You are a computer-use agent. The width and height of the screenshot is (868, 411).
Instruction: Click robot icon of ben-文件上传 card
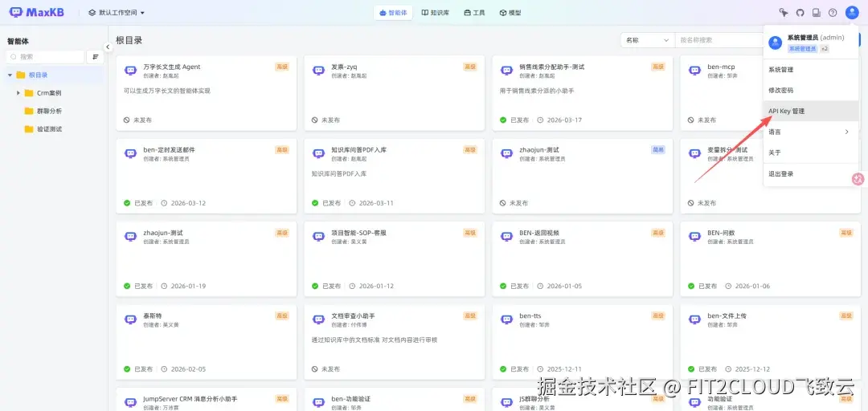click(x=694, y=319)
